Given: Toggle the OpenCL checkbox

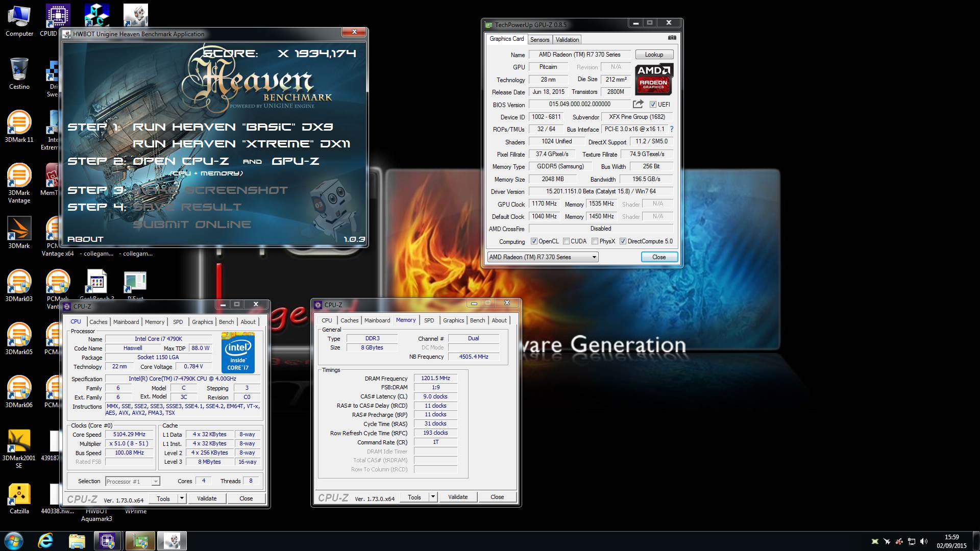Looking at the screenshot, I should (x=534, y=241).
